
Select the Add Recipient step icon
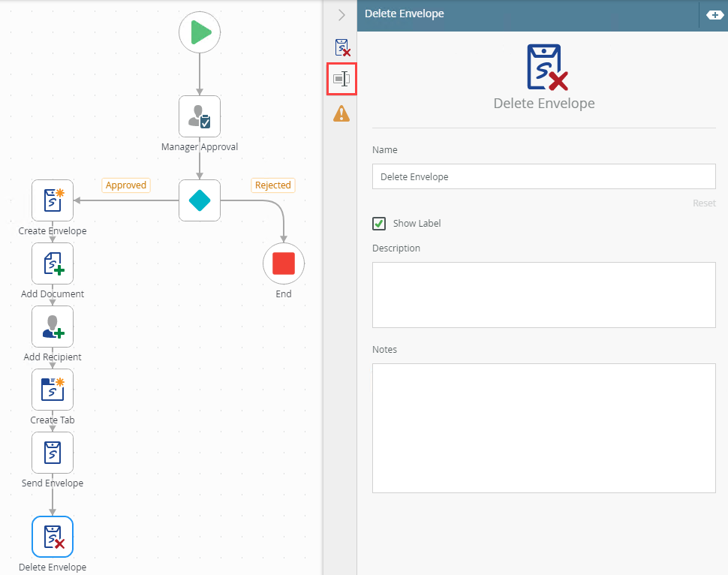point(53,327)
